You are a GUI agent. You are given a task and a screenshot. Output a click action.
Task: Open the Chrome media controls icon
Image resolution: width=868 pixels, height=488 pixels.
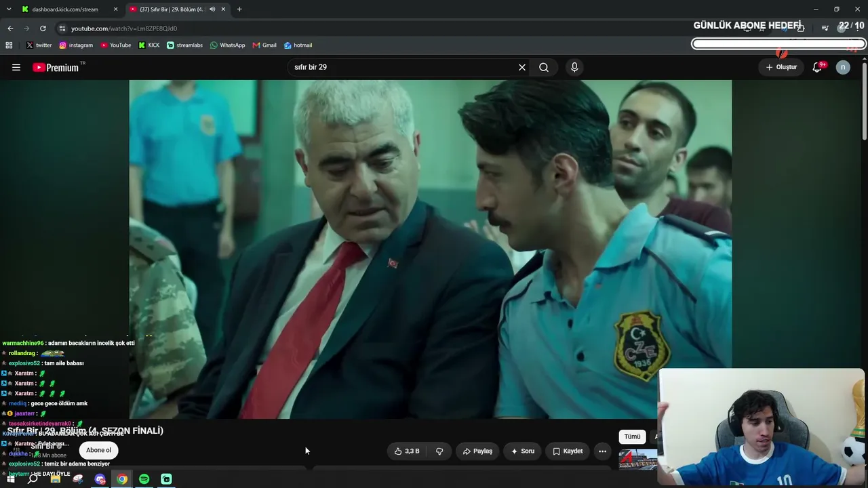tap(825, 28)
